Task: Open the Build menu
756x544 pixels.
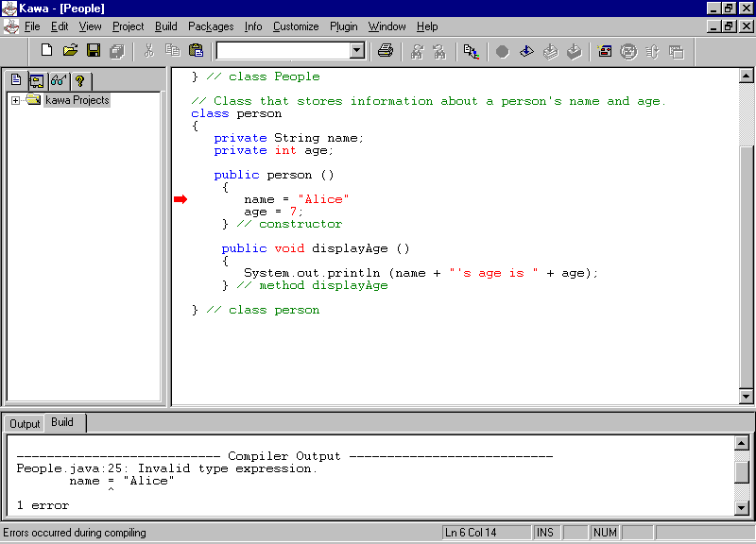Action: click(x=165, y=26)
